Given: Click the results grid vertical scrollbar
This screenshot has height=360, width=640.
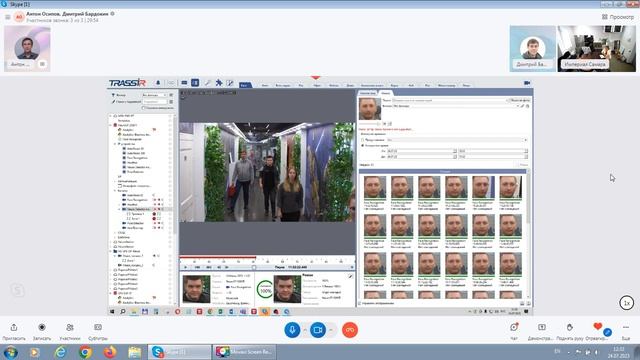Looking at the screenshot, I should click(529, 235).
